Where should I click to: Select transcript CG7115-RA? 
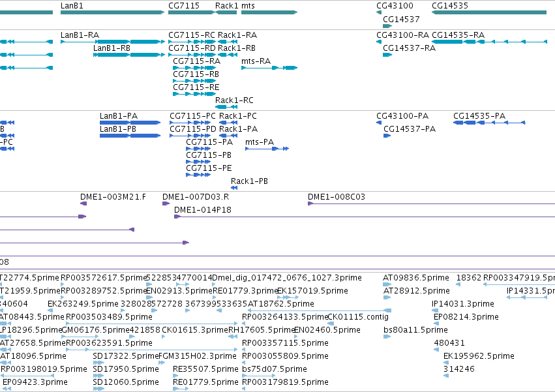pyautogui.click(x=194, y=68)
